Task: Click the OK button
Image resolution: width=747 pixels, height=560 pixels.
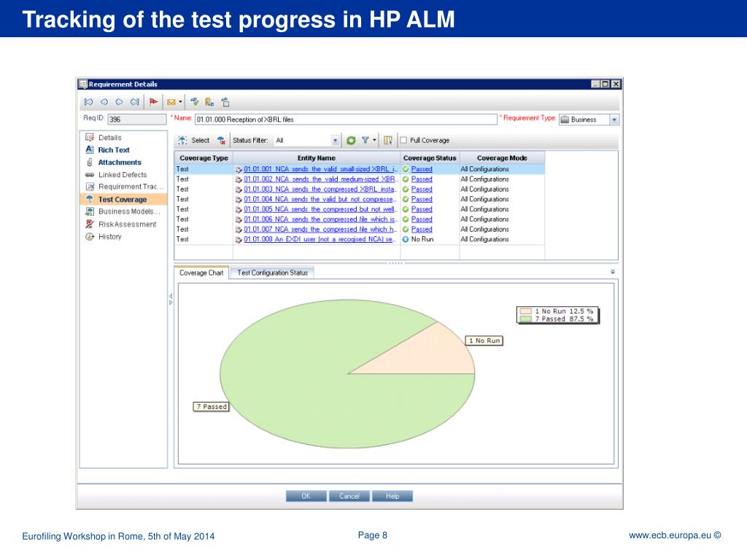Action: click(306, 496)
